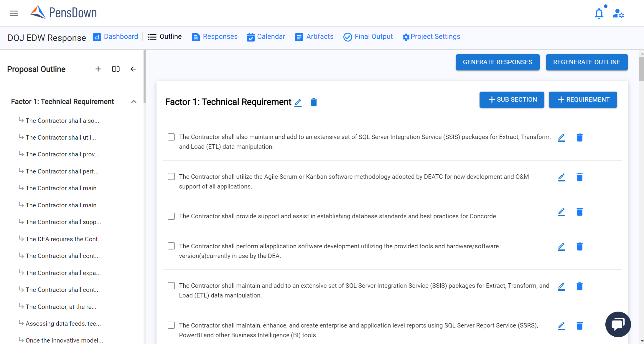Viewport: 644px width, 344px height.
Task: Open the Calendar tab
Action: [x=266, y=37]
